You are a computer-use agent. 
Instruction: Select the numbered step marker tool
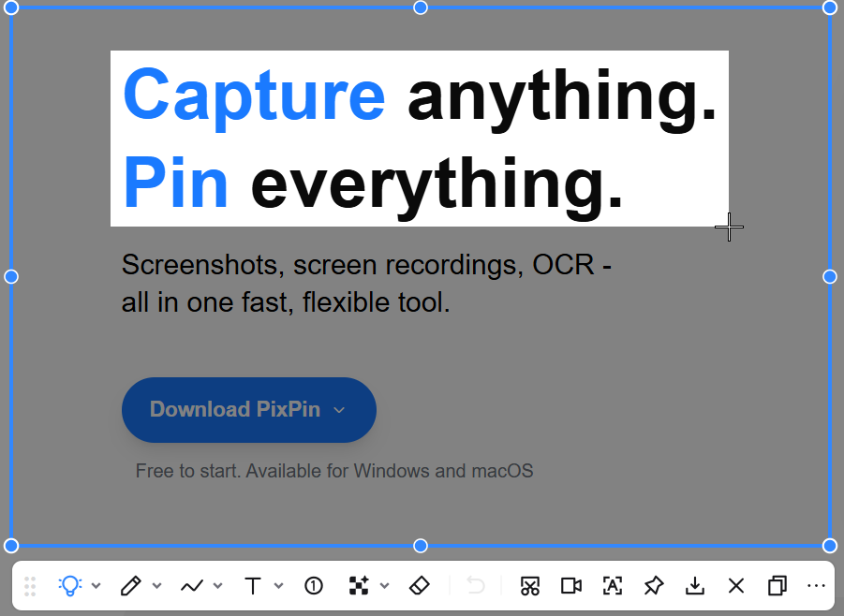314,585
